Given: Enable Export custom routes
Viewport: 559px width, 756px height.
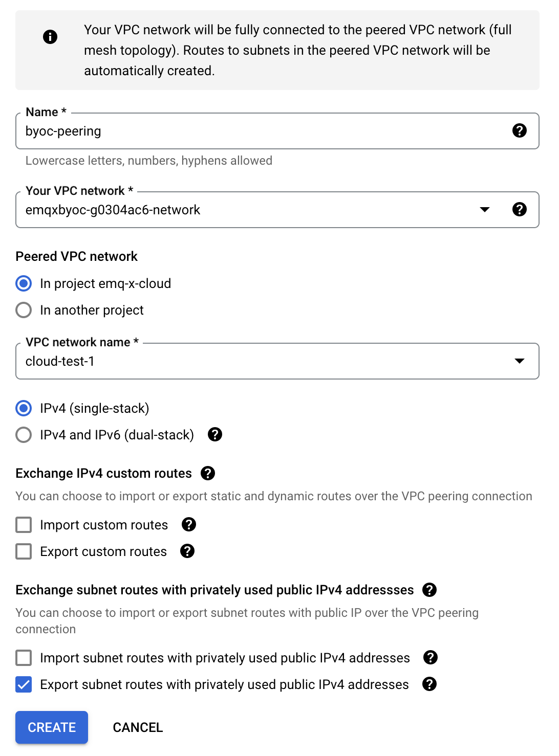Looking at the screenshot, I should pos(24,551).
